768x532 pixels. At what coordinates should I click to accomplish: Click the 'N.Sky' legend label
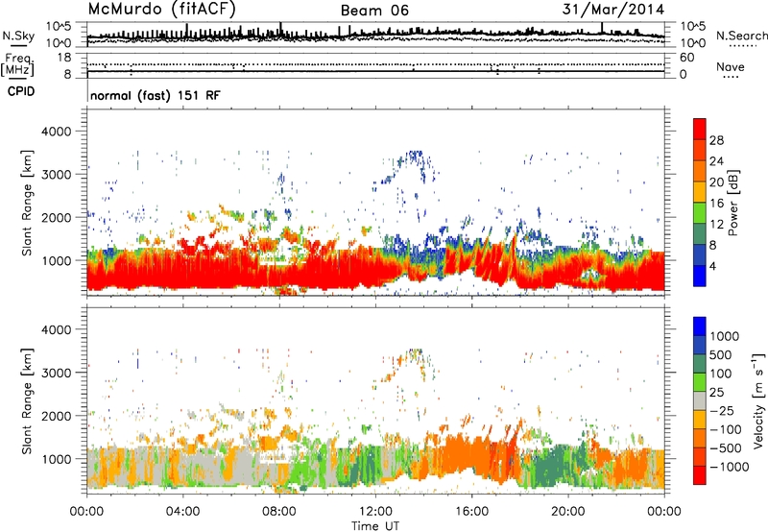pyautogui.click(x=18, y=36)
